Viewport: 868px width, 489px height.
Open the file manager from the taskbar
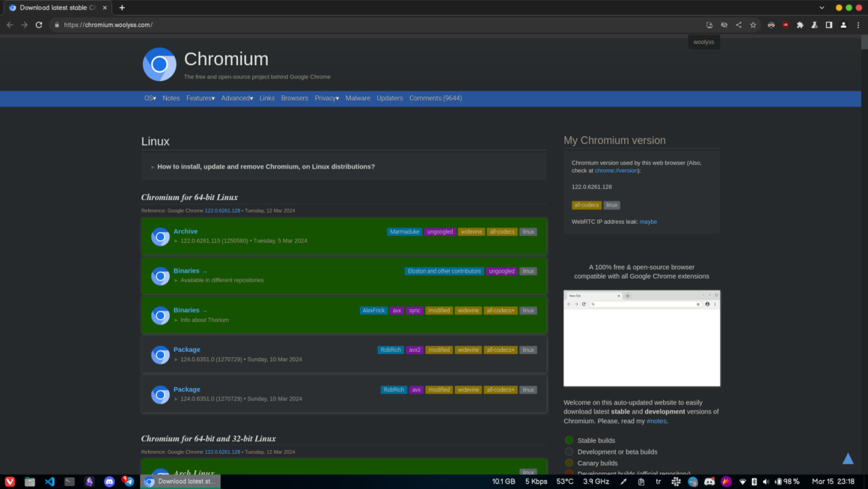click(30, 482)
